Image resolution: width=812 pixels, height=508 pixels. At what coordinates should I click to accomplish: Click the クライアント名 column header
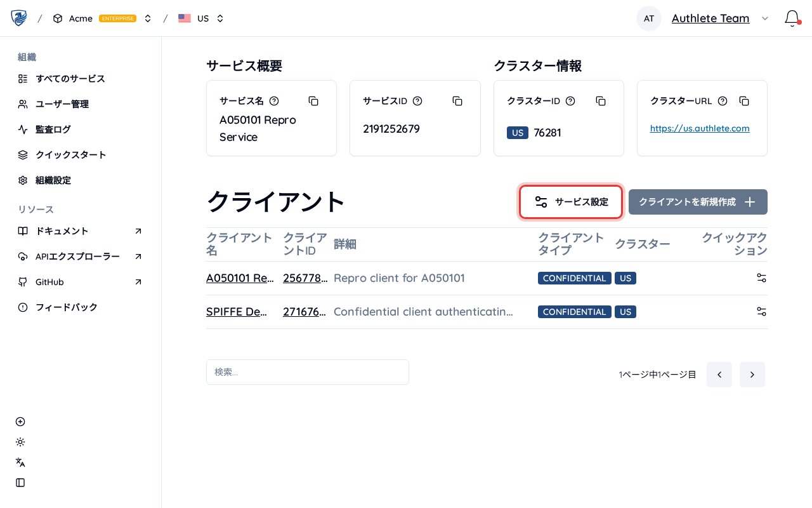coord(239,244)
